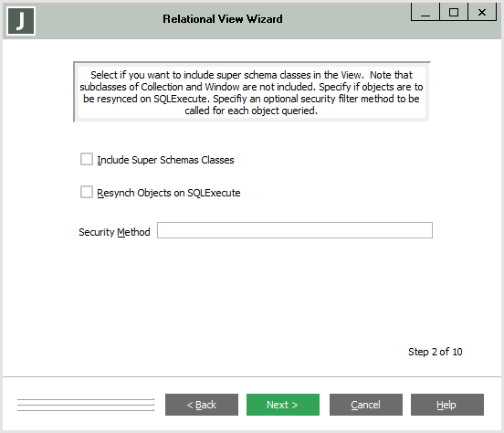The height and width of the screenshot is (433, 504).
Task: Click the 'Security Method' field label
Action: point(114,232)
